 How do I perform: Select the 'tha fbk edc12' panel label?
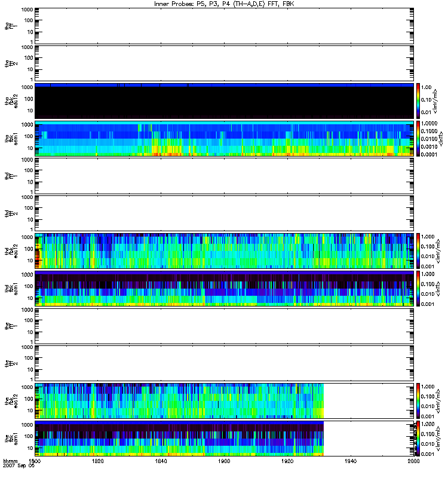click(11, 100)
